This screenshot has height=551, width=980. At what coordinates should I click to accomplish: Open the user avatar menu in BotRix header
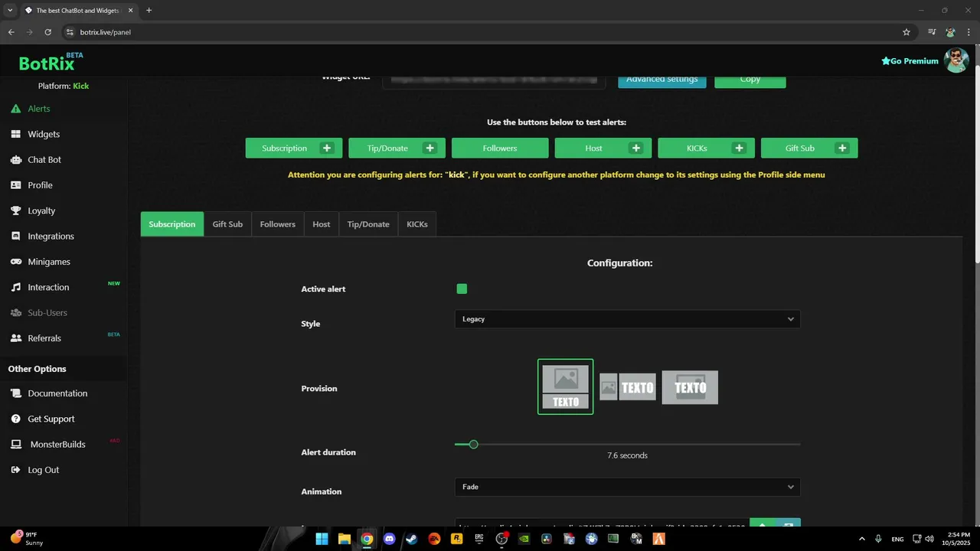click(x=956, y=60)
